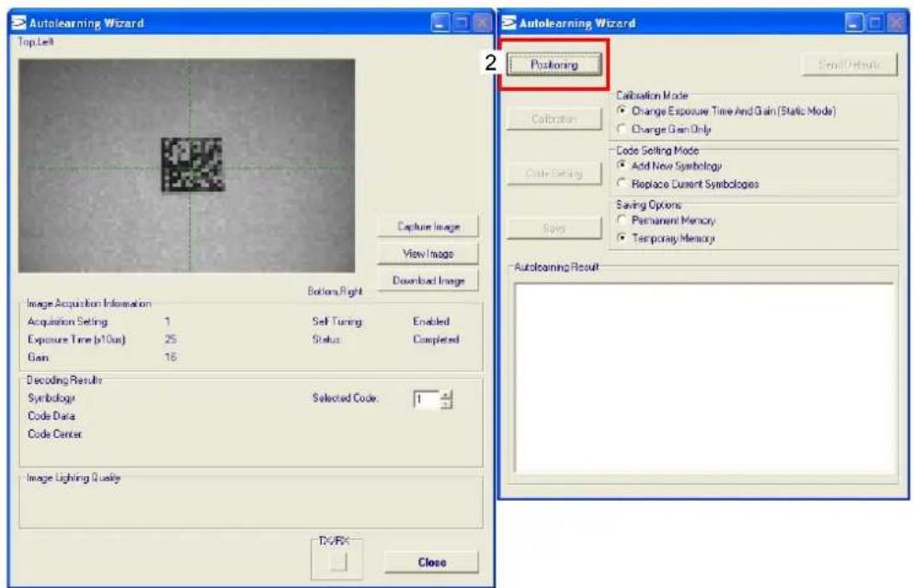Click the Top,Left label above image
Image resolution: width=913 pixels, height=588 pixels.
pos(36,42)
